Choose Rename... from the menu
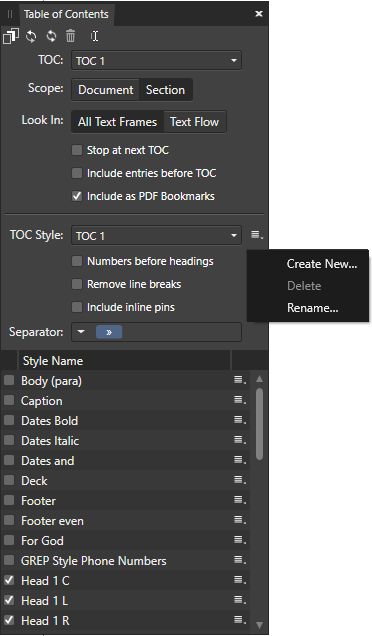Screen dimensions: 372x636 pos(312,308)
